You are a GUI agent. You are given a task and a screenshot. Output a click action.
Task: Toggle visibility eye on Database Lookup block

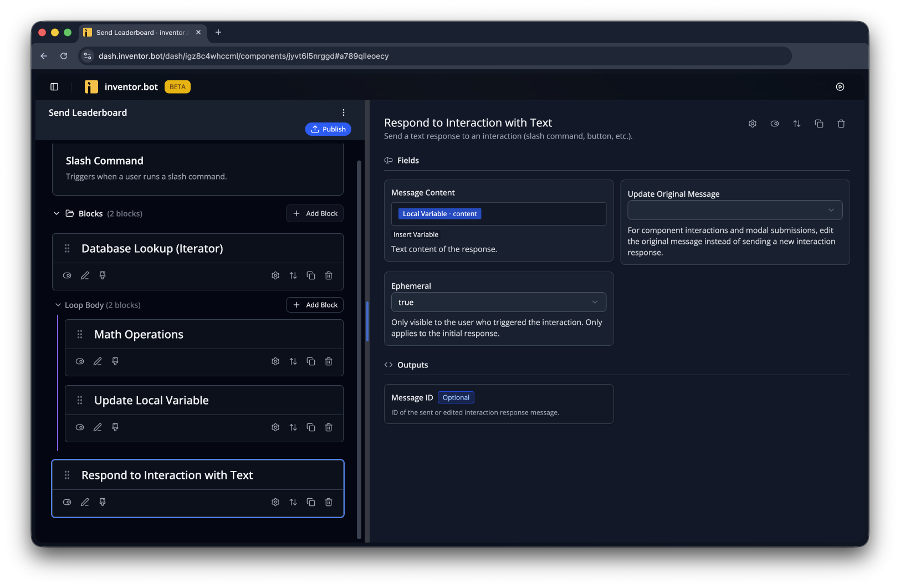pos(67,275)
